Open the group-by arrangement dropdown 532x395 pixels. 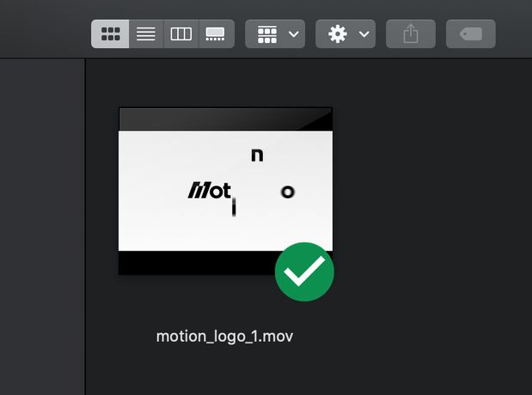click(275, 33)
